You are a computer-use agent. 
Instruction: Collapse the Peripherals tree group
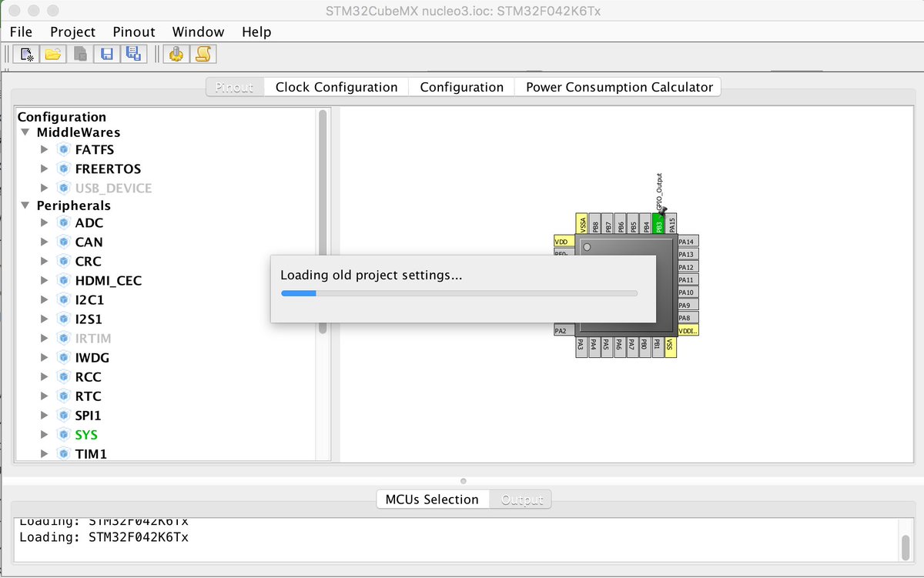(x=25, y=205)
